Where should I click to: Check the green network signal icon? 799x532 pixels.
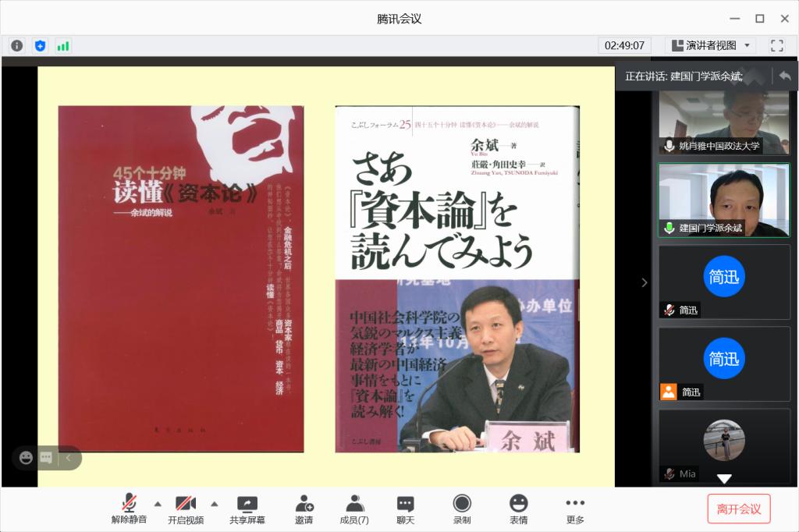(63, 45)
